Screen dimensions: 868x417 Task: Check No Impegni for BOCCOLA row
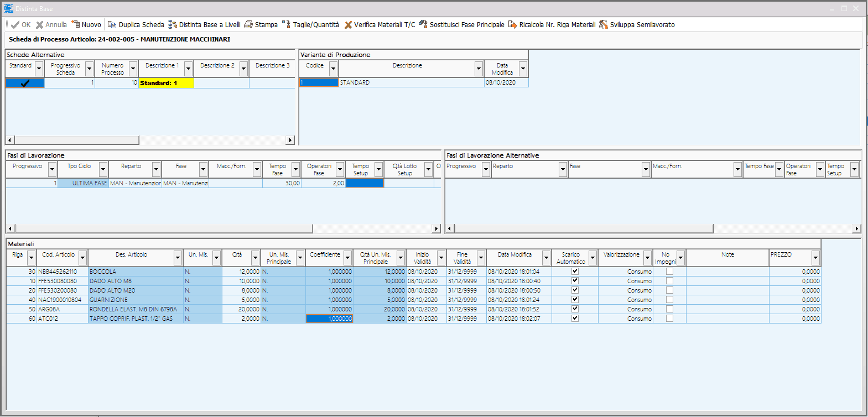tap(669, 272)
